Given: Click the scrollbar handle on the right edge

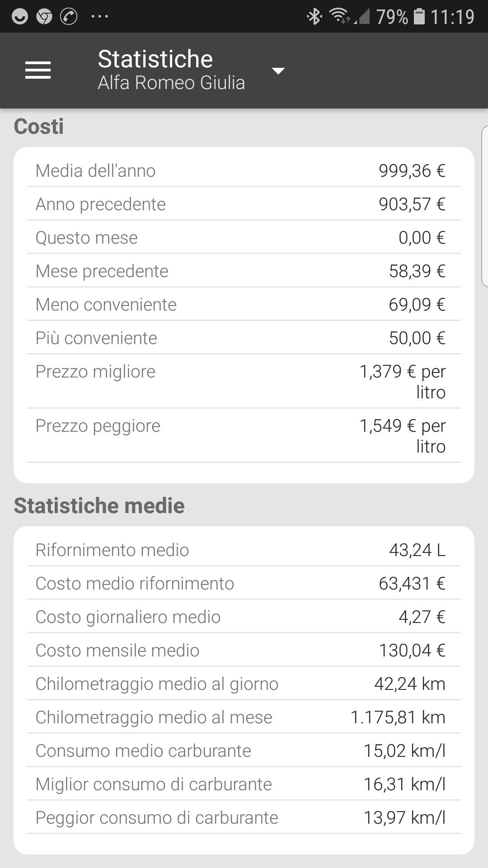Looking at the screenshot, I should point(485,206).
